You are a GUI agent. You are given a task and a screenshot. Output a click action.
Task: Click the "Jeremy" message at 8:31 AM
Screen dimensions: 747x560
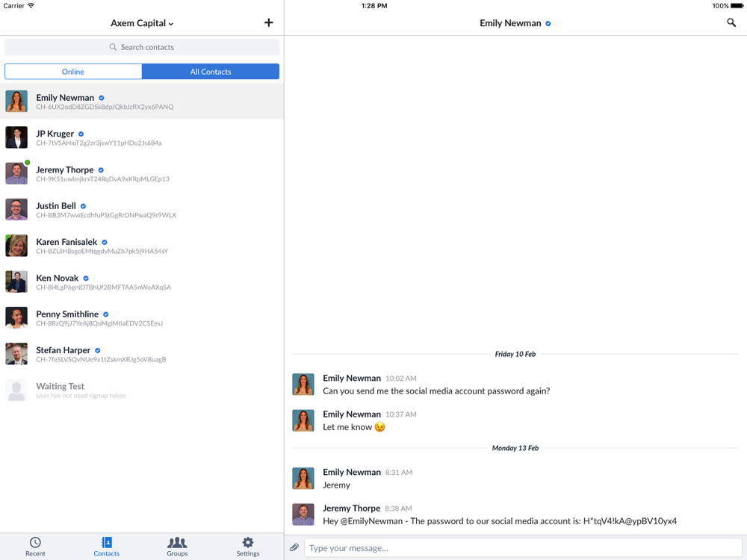tap(336, 485)
